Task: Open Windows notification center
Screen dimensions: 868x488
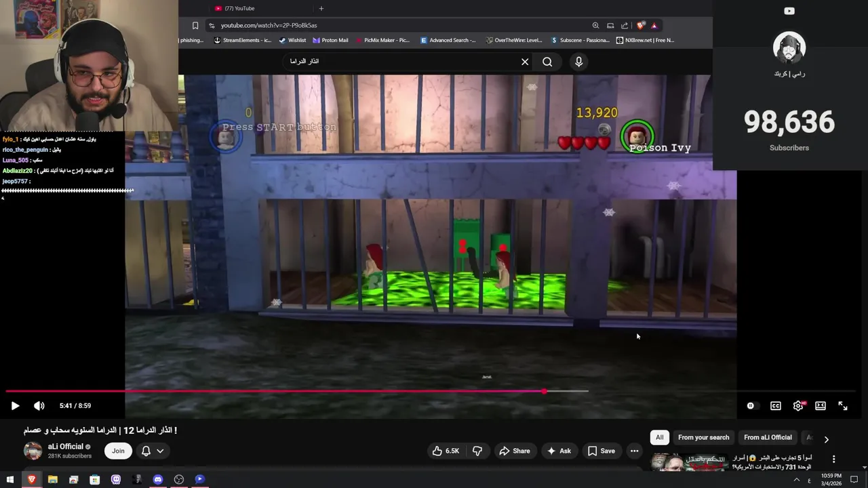Action: point(854,480)
